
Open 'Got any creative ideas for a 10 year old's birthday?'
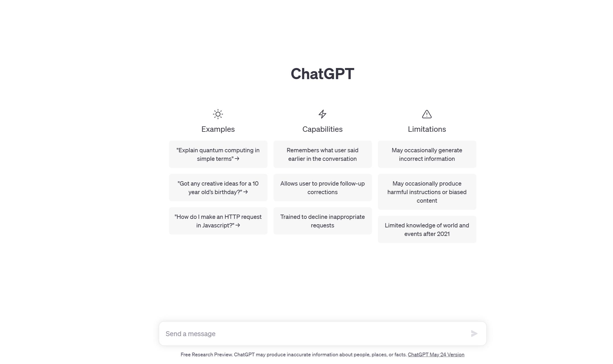point(218,187)
